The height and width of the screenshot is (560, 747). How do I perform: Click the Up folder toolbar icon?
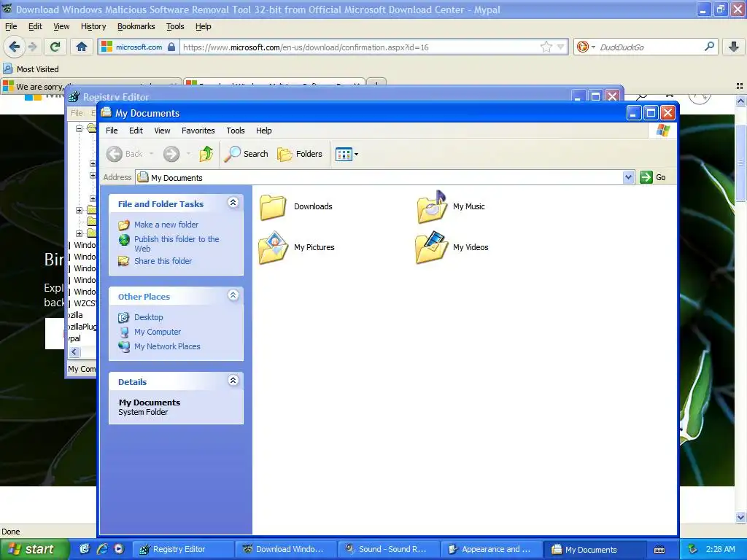tap(206, 154)
